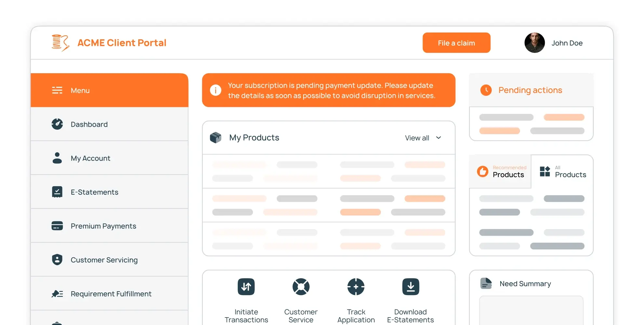
Task: Open Dashboard from the sidebar menu
Action: 110,124
